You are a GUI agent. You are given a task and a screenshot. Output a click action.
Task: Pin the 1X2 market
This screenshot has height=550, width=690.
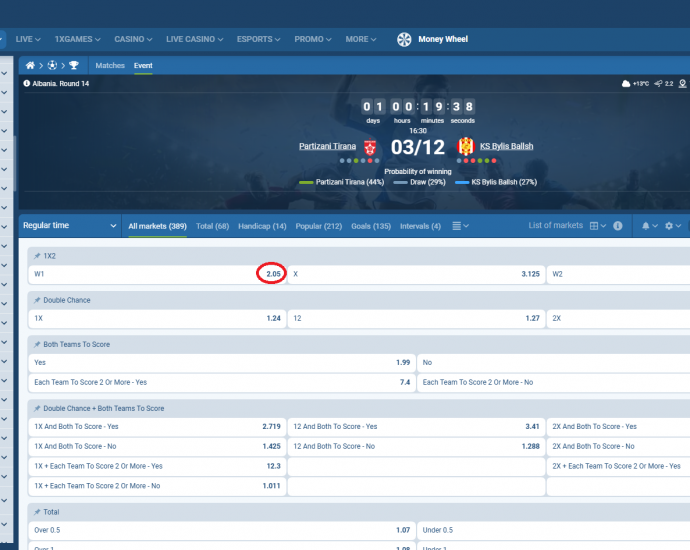pos(37,256)
